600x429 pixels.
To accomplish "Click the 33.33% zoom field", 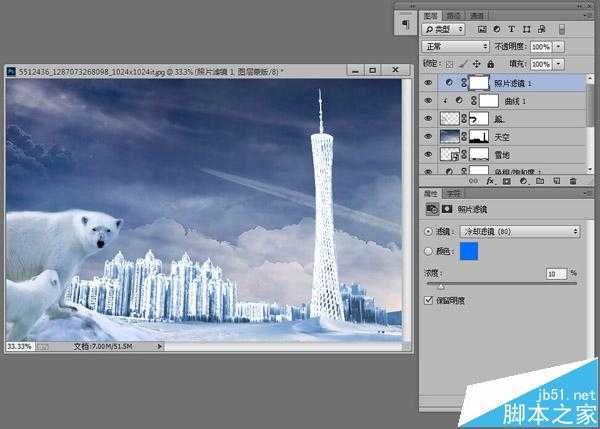I will click(20, 347).
